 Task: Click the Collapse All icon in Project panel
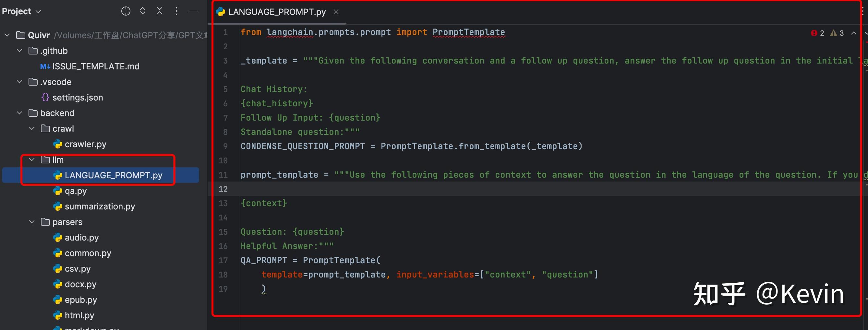pos(160,11)
